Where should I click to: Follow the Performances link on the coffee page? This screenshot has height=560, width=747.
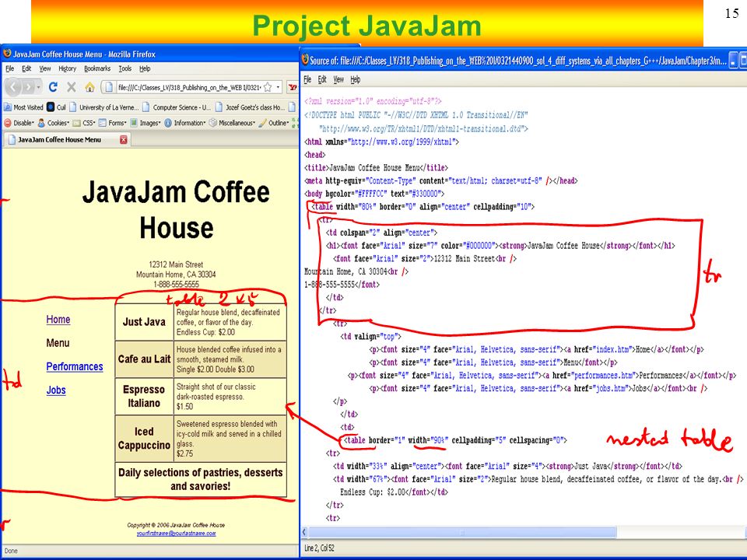75,366
